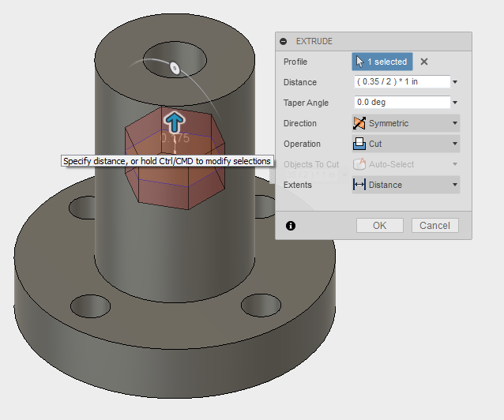Confirm the extrude with OK

click(380, 226)
